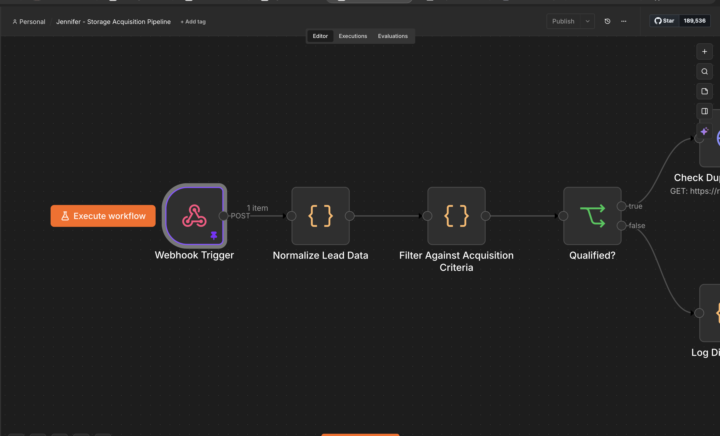Switch to the Evaluations tab

point(393,36)
